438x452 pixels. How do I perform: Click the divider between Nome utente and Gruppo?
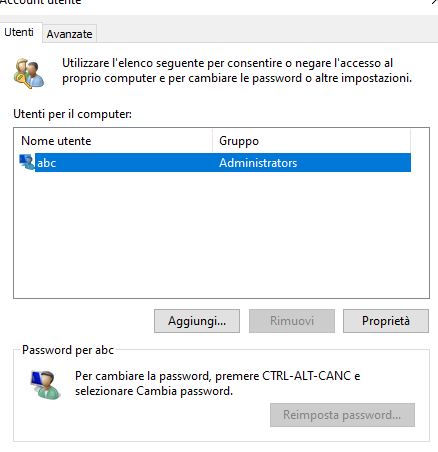coord(212,141)
